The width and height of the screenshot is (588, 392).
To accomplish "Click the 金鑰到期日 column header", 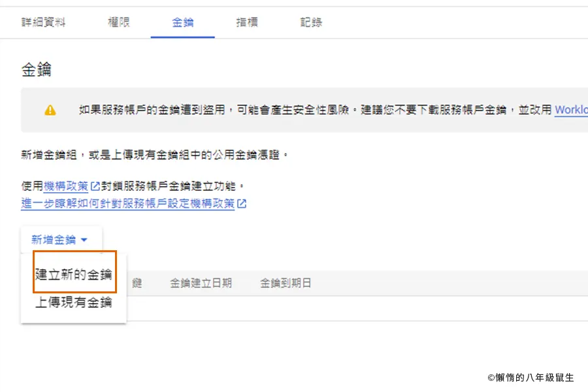I will [286, 283].
